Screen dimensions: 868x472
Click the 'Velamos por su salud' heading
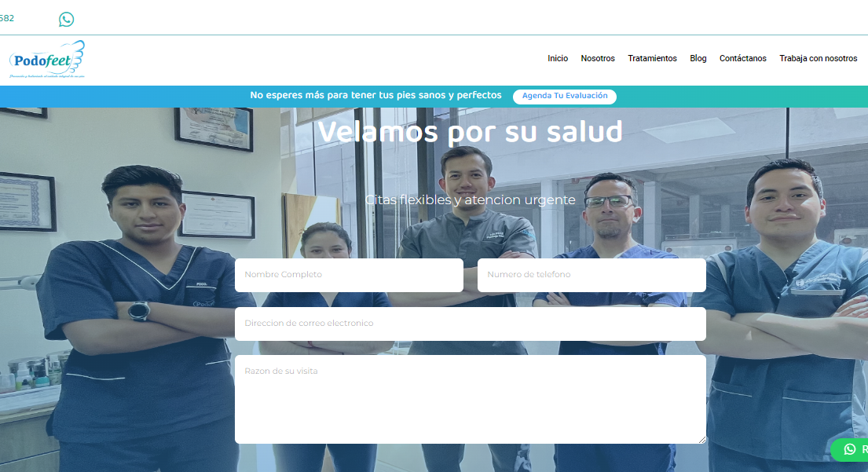coord(470,131)
